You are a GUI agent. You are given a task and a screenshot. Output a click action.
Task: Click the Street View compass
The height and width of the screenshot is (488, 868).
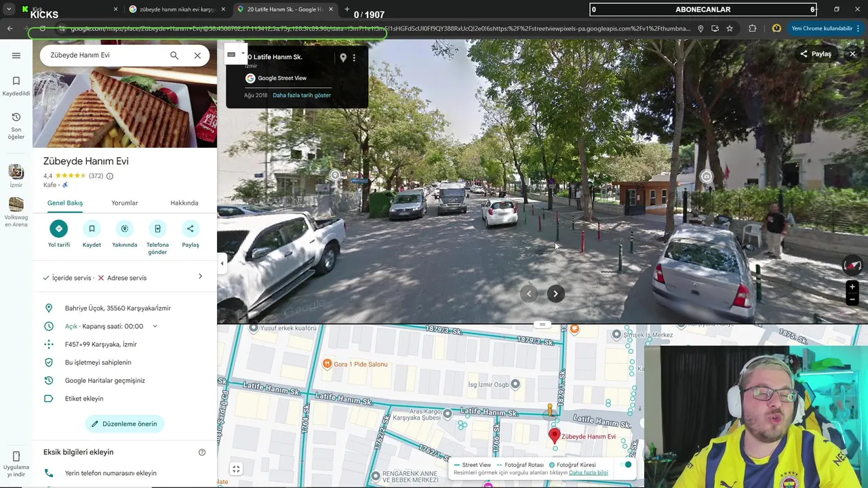852,265
